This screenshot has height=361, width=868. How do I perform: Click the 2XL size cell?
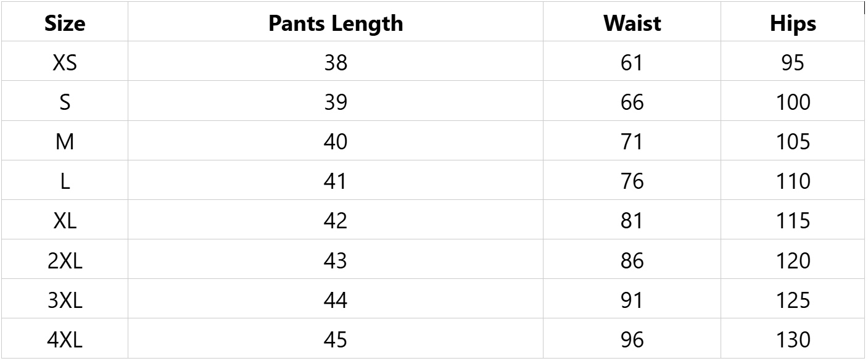coord(65,260)
